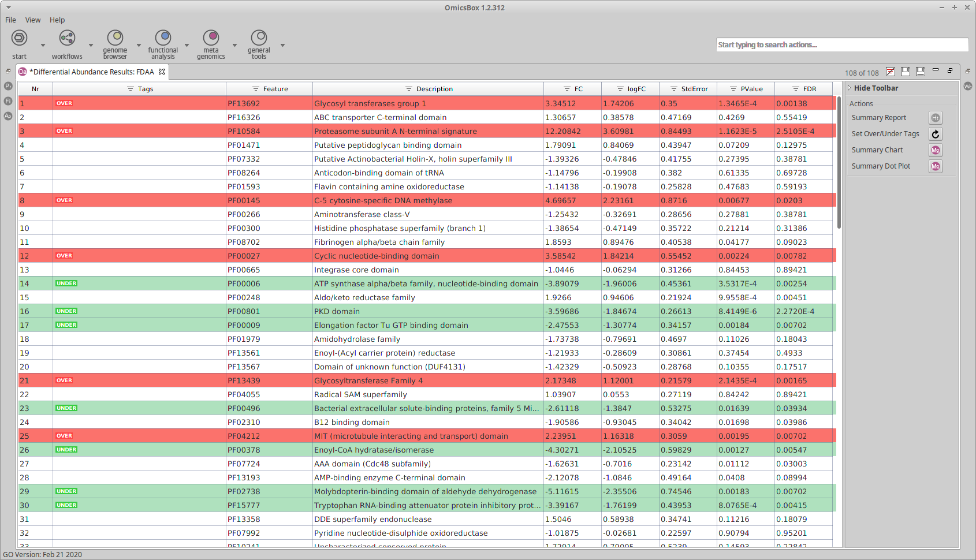This screenshot has width=976, height=560.
Task: Close the Differential Abundance Results tab
Action: pyautogui.click(x=162, y=72)
